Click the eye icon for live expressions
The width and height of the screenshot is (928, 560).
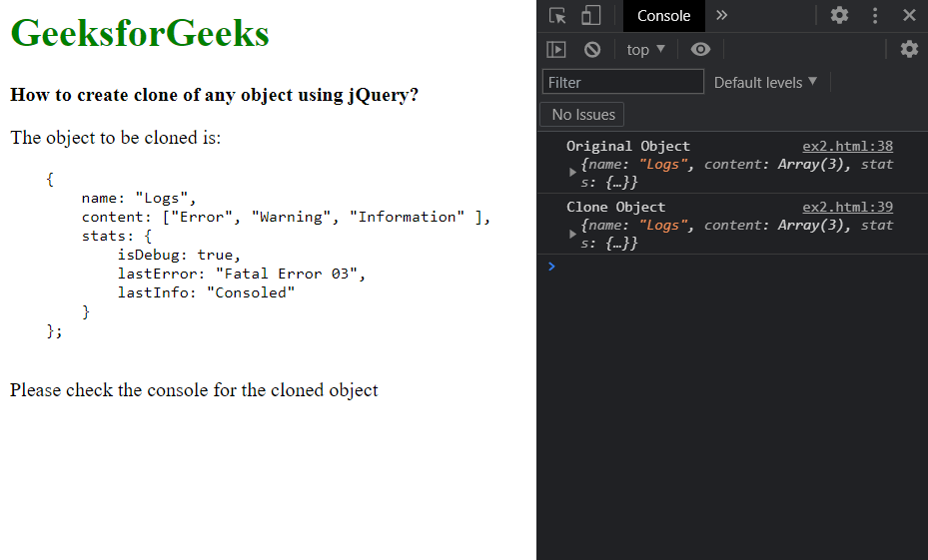(700, 50)
